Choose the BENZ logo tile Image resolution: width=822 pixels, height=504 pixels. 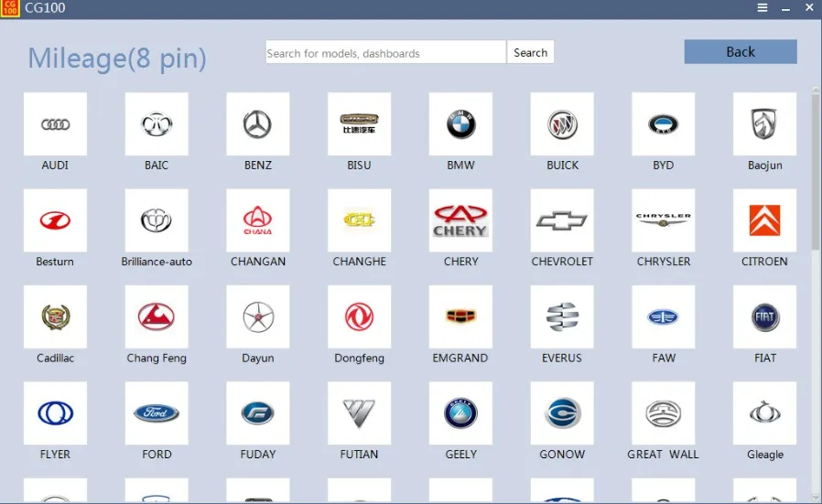click(257, 123)
